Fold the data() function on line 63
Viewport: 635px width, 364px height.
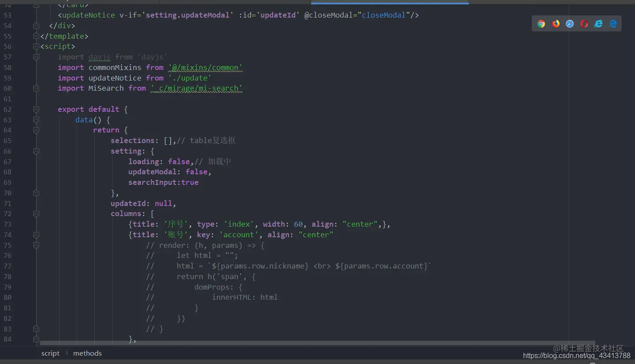(x=36, y=120)
